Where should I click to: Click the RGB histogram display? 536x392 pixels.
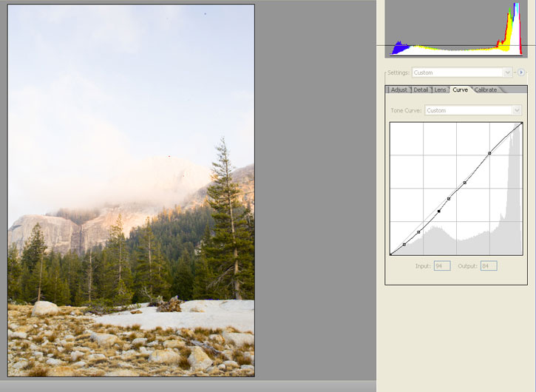[x=455, y=28]
